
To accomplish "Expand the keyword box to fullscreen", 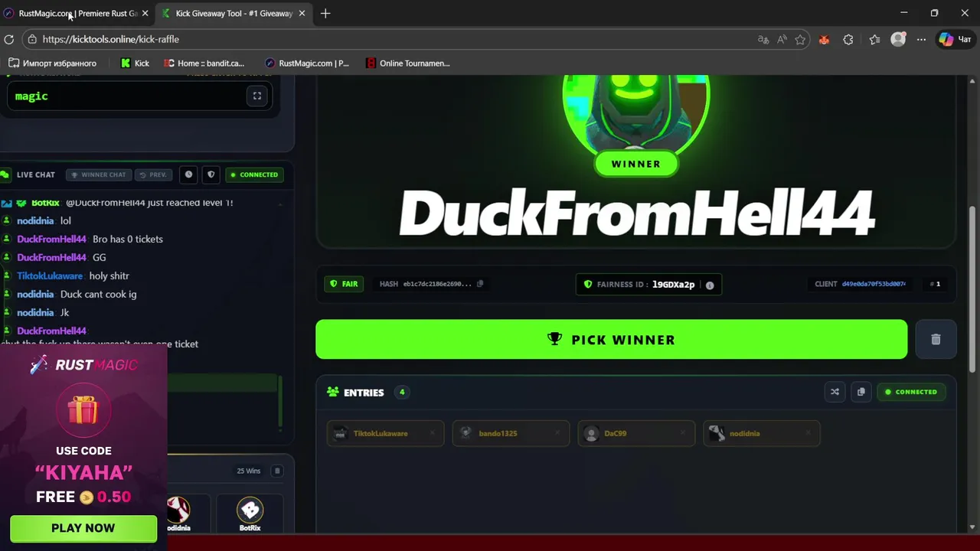I will coord(257,96).
